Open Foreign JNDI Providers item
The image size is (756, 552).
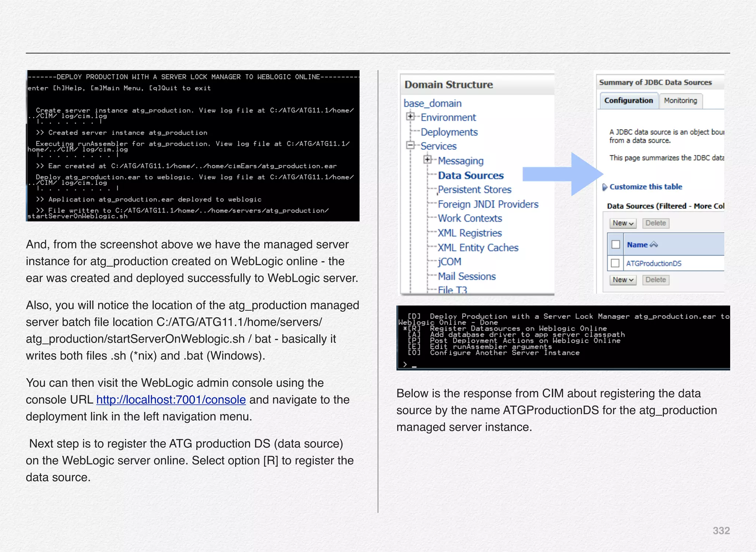point(488,204)
